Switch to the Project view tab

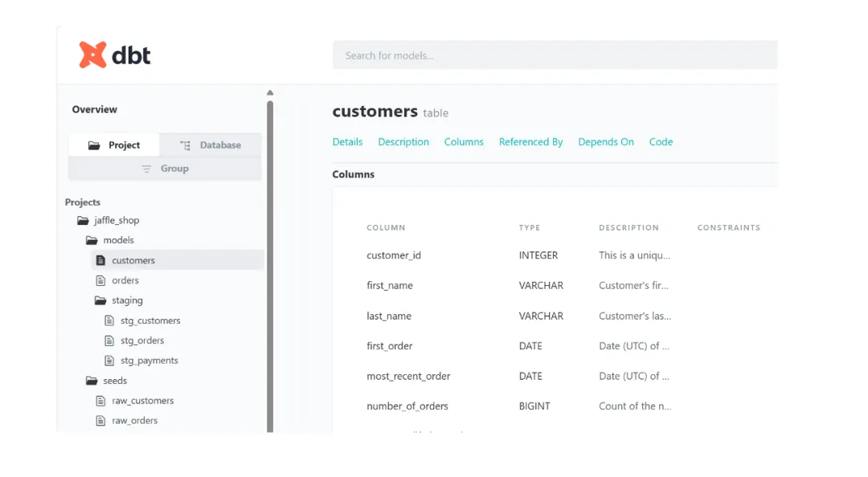[114, 145]
